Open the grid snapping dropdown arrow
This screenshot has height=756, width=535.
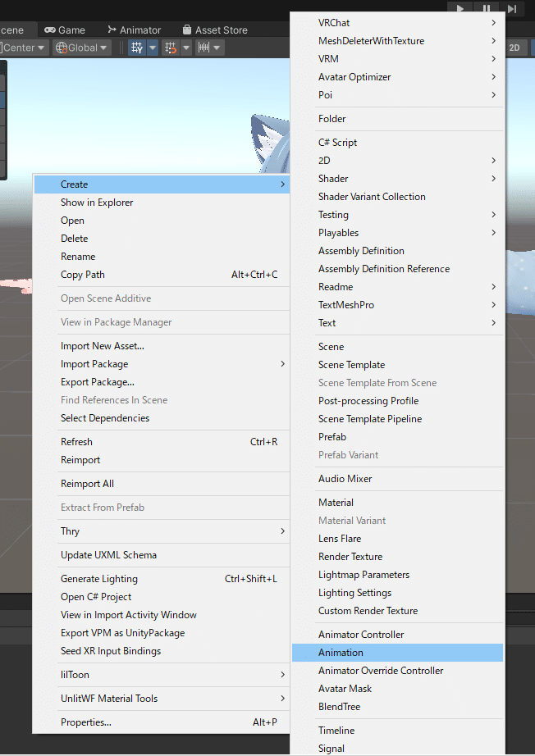tap(185, 48)
